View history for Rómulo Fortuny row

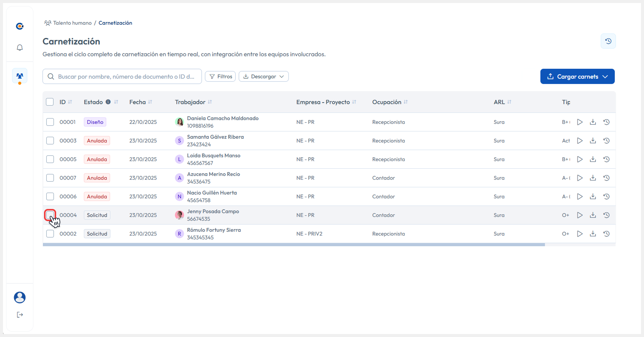coord(606,234)
